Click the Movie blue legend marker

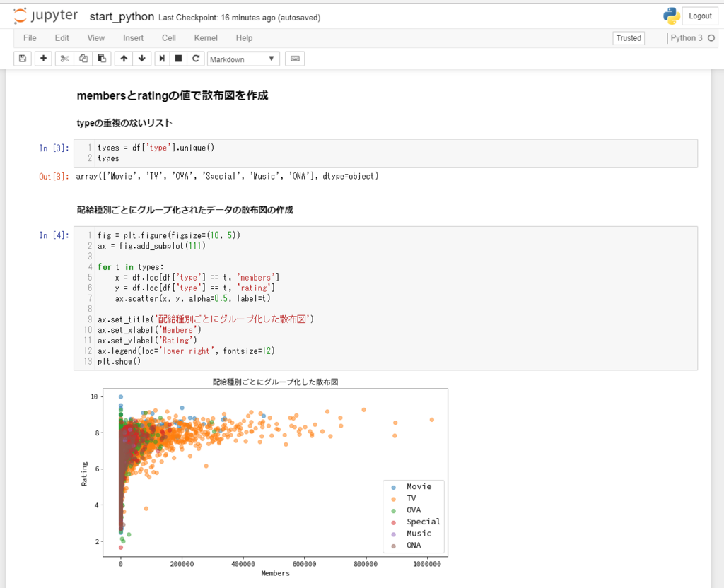click(x=393, y=488)
